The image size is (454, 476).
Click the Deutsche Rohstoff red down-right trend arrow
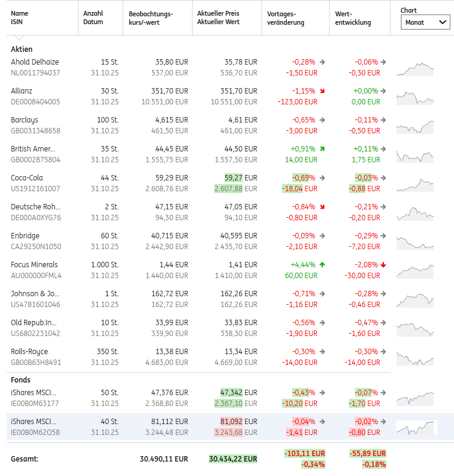point(322,207)
